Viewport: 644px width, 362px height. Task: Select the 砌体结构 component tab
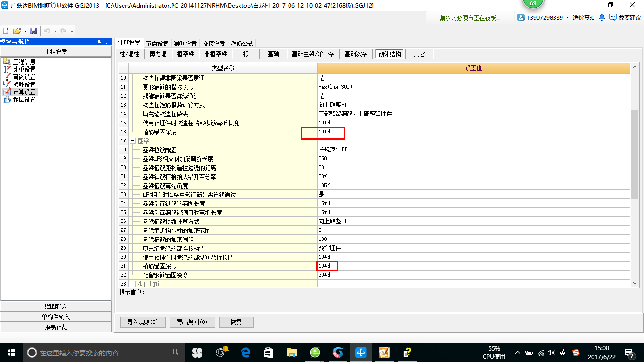pyautogui.click(x=389, y=54)
